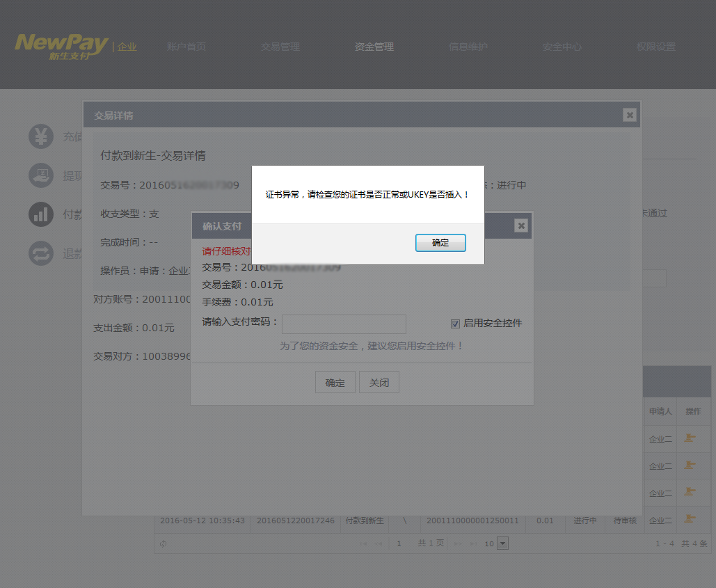The width and height of the screenshot is (716, 588).
Task: Click the 2016051220017246 transaction number cell
Action: click(x=296, y=521)
